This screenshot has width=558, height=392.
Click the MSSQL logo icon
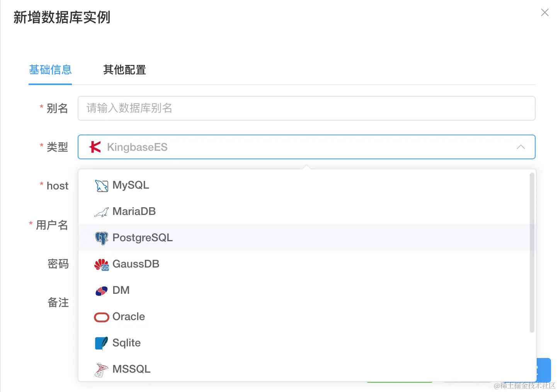pos(101,369)
